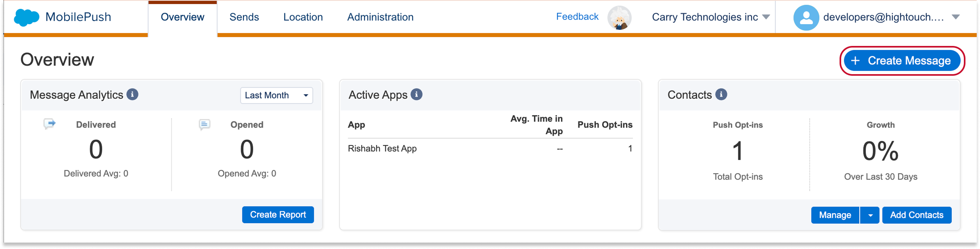Open the Last Month time range dropdown
The width and height of the screenshot is (980, 249).
coord(276,95)
